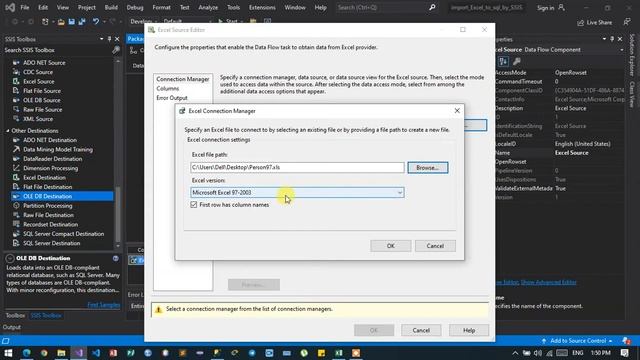Open Excel from the taskbar

(x=339, y=353)
